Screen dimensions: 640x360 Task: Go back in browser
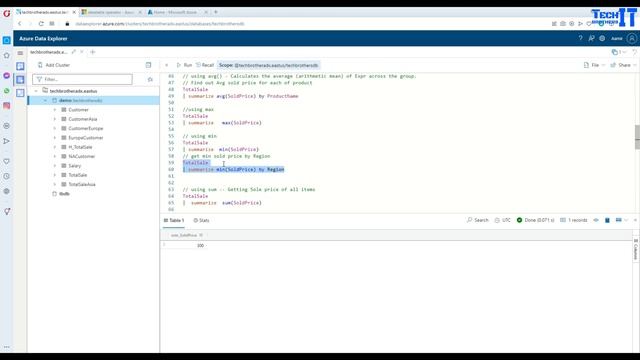coord(19,24)
